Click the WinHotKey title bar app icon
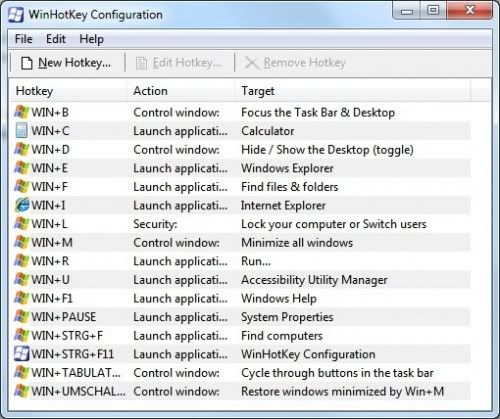This screenshot has width=500, height=419. click(x=16, y=15)
